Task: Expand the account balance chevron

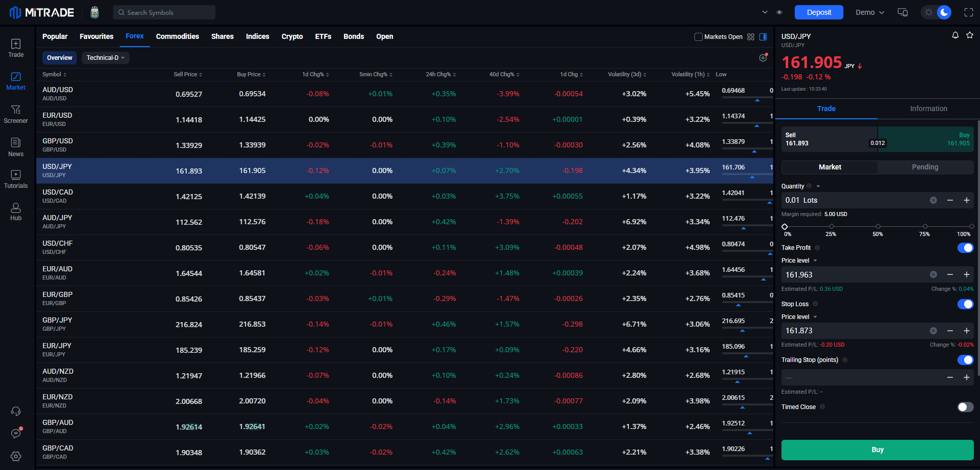Action: click(x=765, y=12)
